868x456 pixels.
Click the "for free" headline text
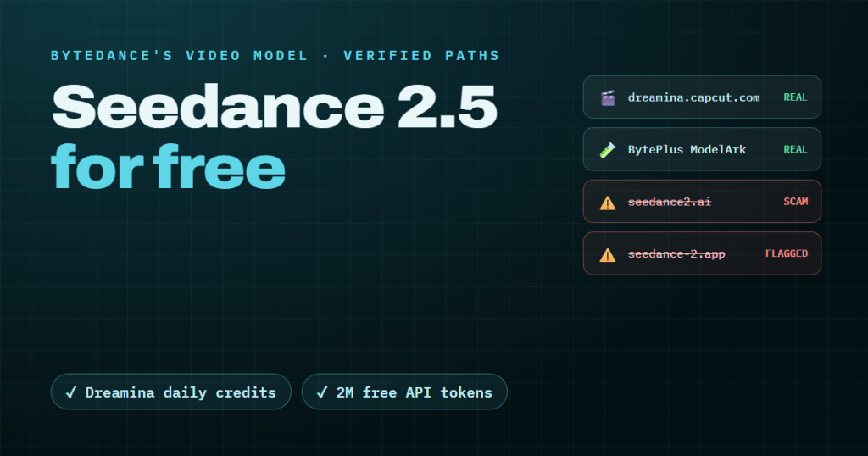pyautogui.click(x=169, y=167)
